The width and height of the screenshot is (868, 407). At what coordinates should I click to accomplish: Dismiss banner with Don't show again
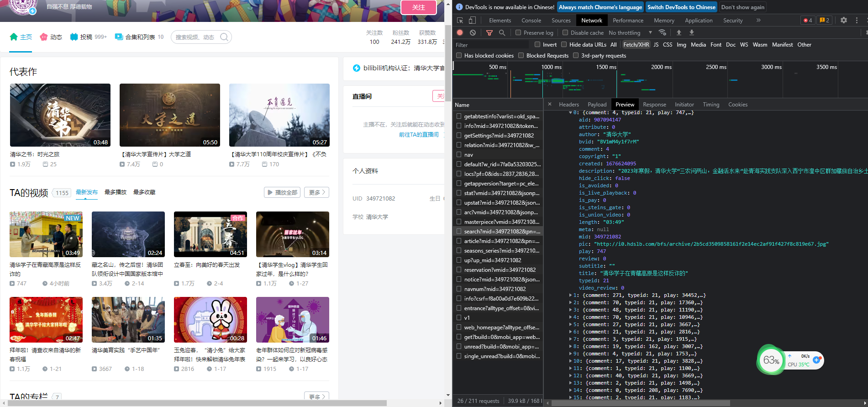point(742,7)
